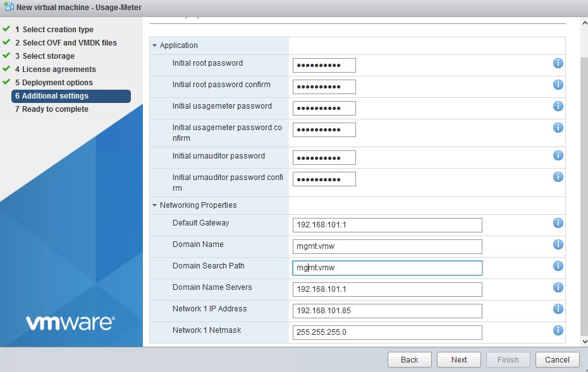Return to step 5 Deployment options
This screenshot has width=588, height=372.
coord(54,82)
